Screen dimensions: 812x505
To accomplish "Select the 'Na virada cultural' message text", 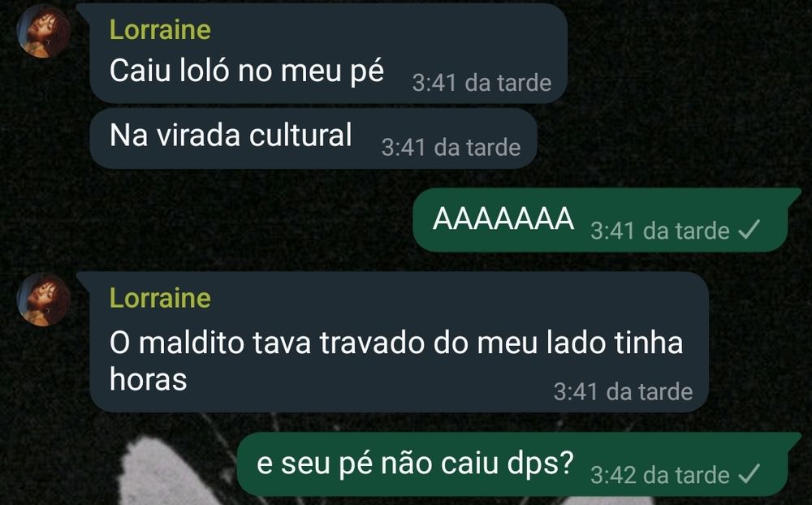I will coord(231,136).
